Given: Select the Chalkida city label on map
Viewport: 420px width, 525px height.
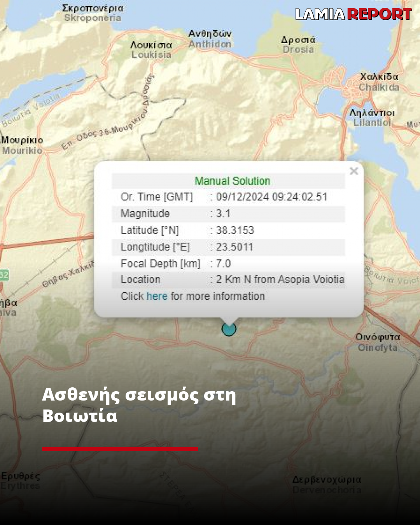Looking at the screenshot, I should 379,82.
